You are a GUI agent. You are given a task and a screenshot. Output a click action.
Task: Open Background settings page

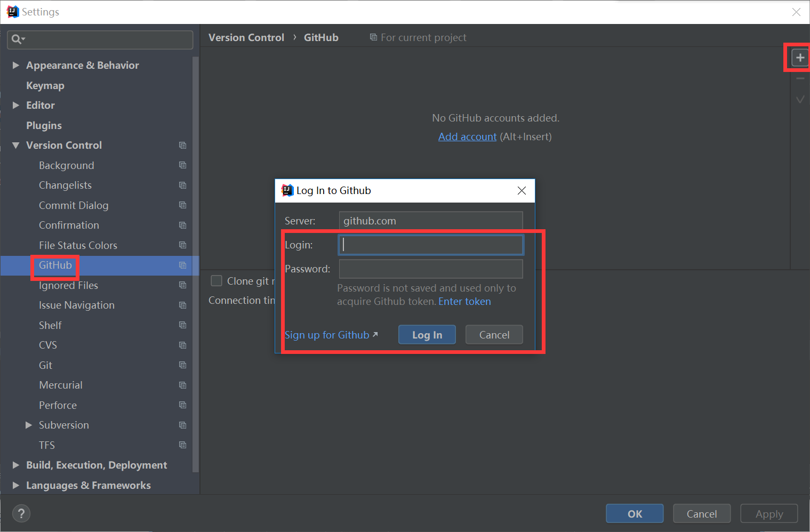pos(66,165)
